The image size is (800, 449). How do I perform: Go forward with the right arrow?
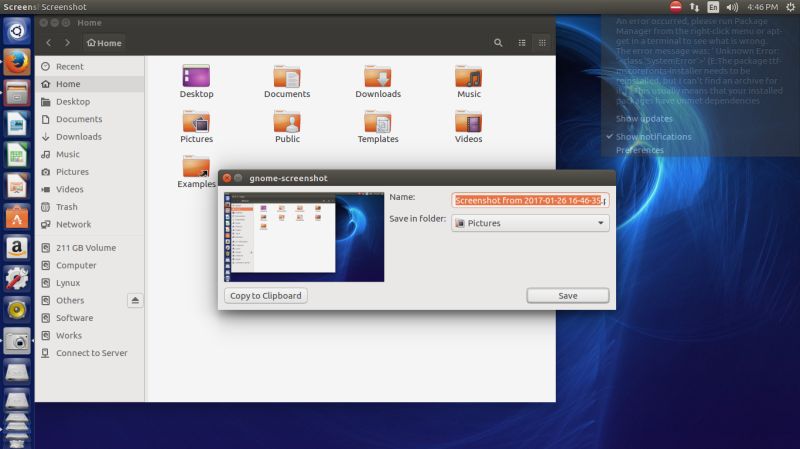coord(67,43)
